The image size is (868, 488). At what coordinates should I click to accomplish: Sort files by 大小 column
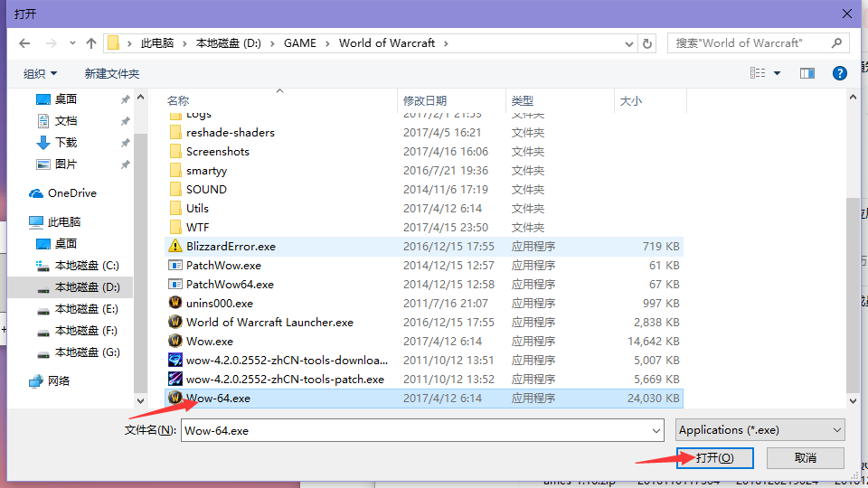pyautogui.click(x=630, y=100)
